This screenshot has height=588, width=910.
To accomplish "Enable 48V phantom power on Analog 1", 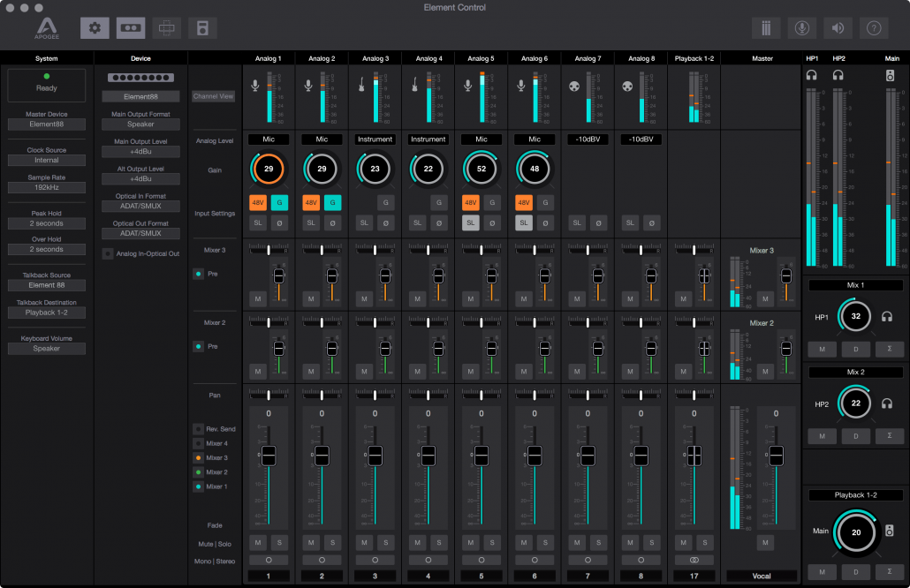I will [x=256, y=202].
